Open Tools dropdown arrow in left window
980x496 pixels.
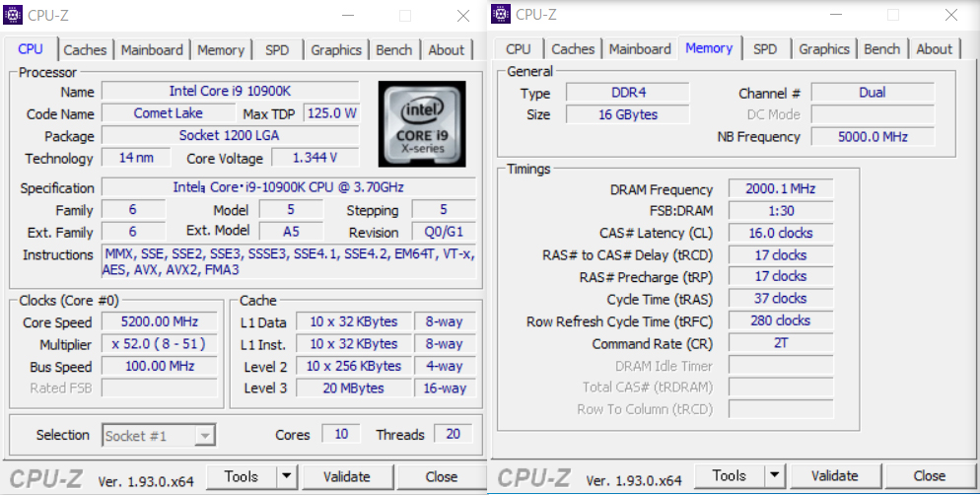pyautogui.click(x=286, y=476)
